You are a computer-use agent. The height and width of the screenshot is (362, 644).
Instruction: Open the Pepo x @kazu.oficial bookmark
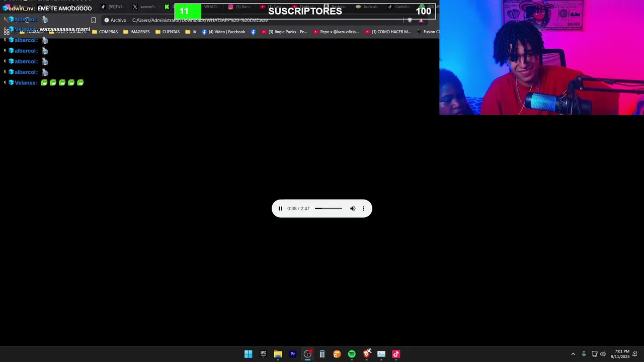336,32
